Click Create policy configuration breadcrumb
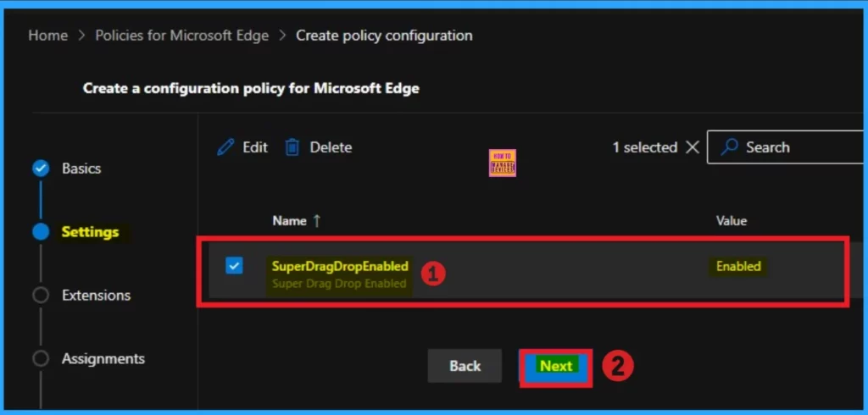Viewport: 868px width, 415px height. [384, 36]
